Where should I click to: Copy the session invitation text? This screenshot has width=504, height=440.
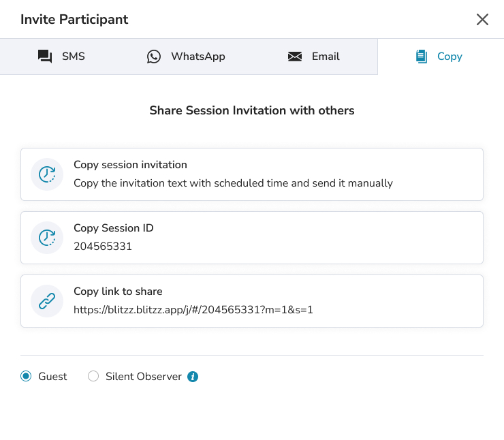click(x=252, y=174)
